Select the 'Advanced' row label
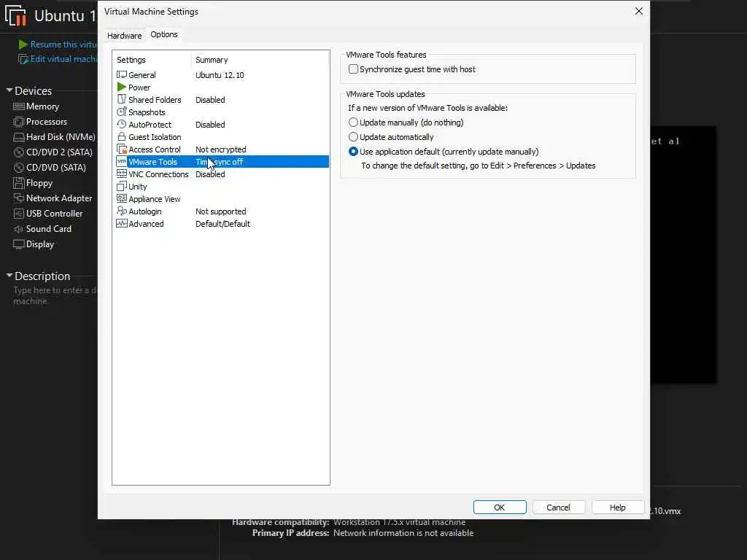Viewport: 747px width, 560px height. (146, 224)
